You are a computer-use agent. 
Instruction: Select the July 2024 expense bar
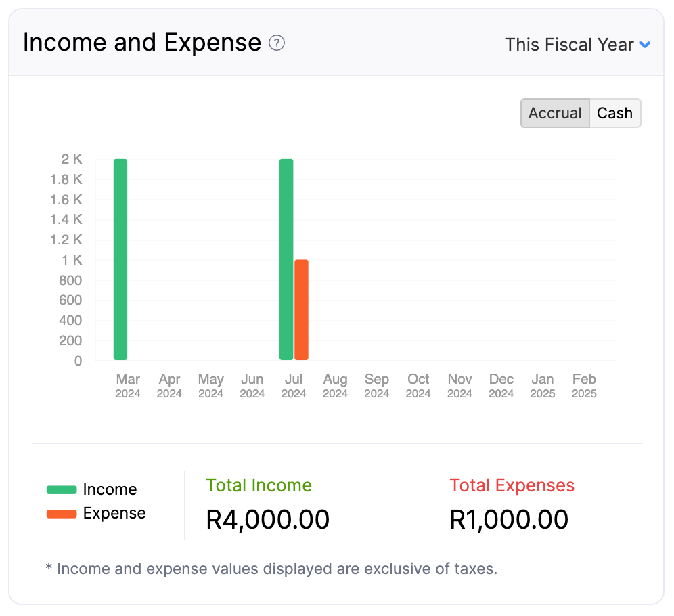301,308
